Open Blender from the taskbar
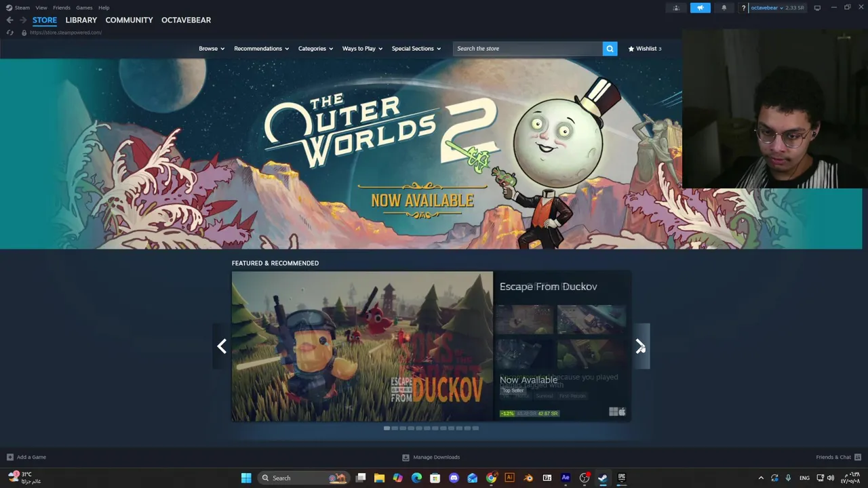Image resolution: width=868 pixels, height=488 pixels. (528, 478)
